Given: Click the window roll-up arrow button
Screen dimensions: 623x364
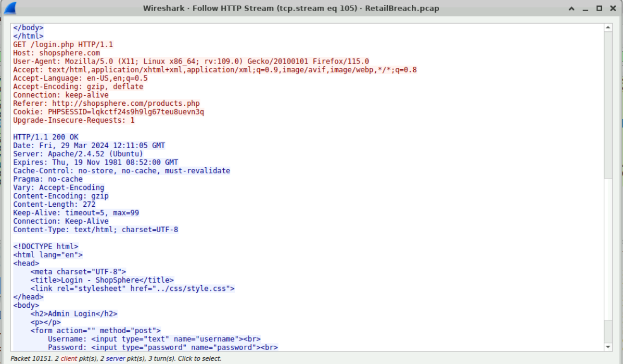Looking at the screenshot, I should click(571, 9).
